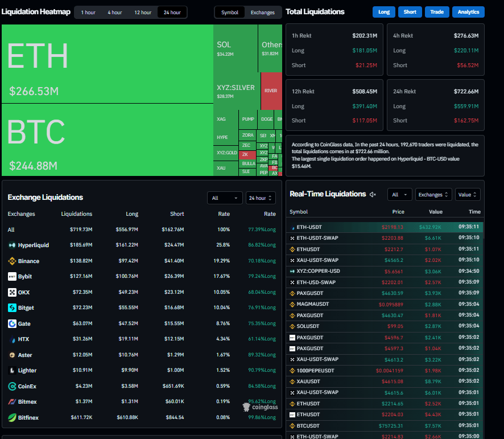Click the Trade button
This screenshot has height=439, width=504.
pyautogui.click(x=437, y=12)
